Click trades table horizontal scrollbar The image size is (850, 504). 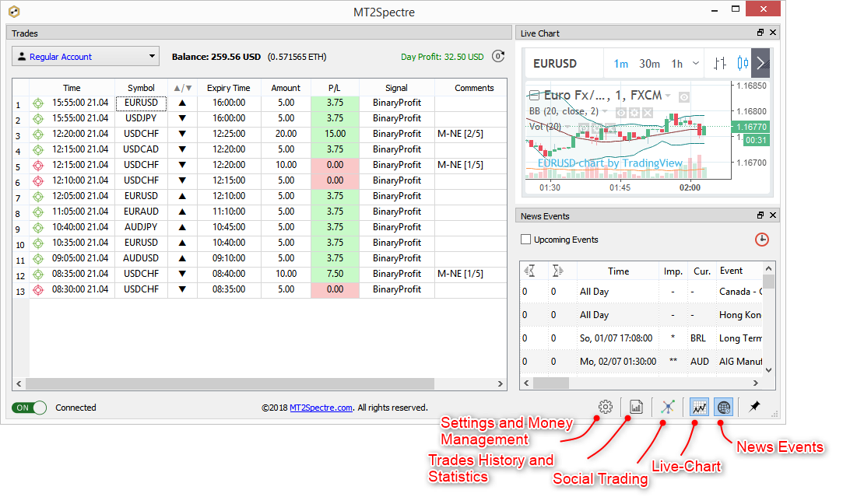click(230, 383)
